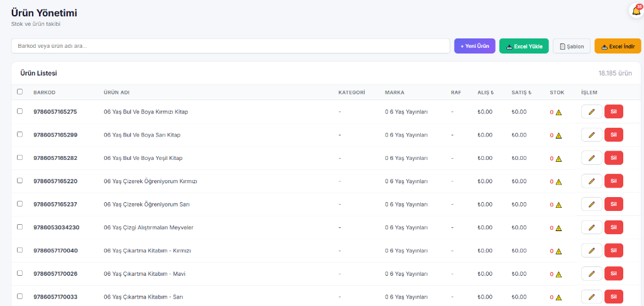The width and height of the screenshot is (644, 306).
Task: Click stock warning icon for 9786057165282
Action: tap(558, 158)
